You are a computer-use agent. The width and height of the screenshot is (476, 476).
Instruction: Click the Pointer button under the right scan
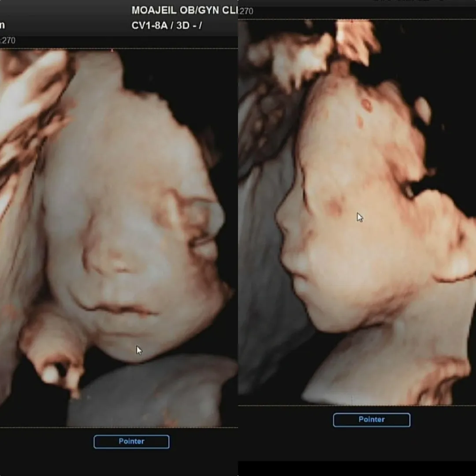[372, 420]
